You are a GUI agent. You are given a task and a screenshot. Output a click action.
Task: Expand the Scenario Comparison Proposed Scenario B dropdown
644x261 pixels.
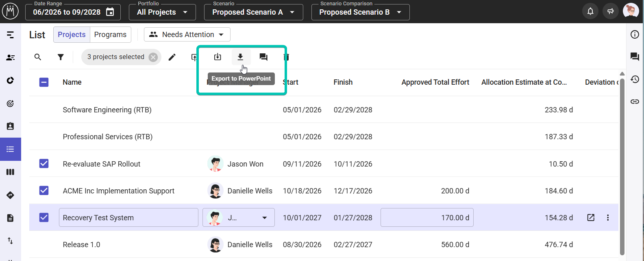click(x=360, y=12)
